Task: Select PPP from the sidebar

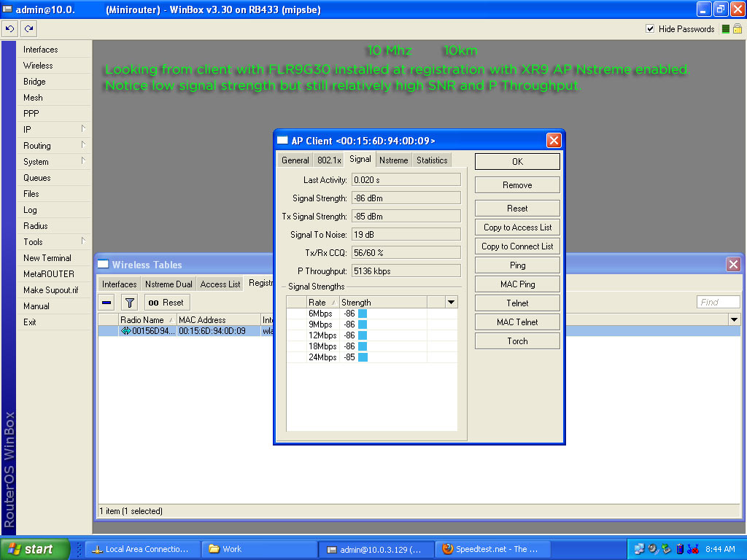Action: [x=31, y=114]
